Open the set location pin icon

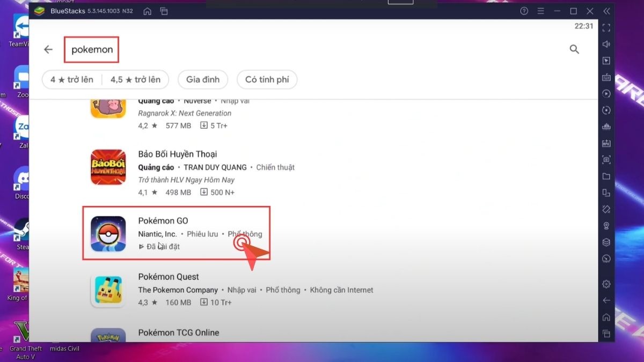click(x=606, y=226)
